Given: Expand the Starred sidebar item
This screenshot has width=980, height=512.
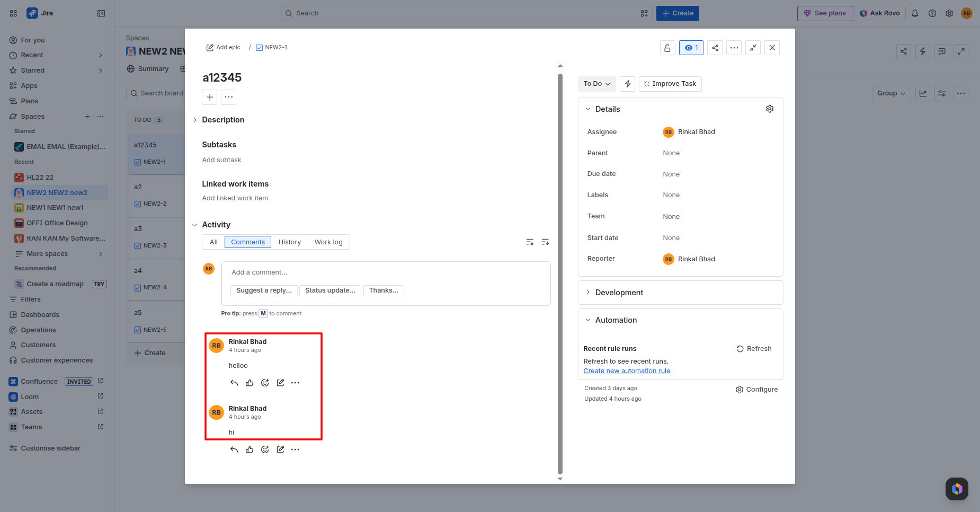Looking at the screenshot, I should pyautogui.click(x=101, y=70).
